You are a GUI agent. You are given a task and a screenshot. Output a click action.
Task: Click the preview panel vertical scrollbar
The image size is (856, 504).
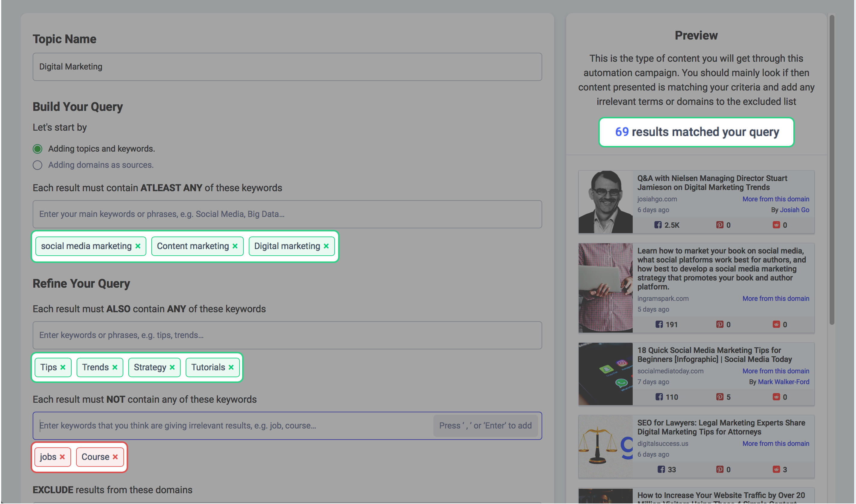[832, 170]
